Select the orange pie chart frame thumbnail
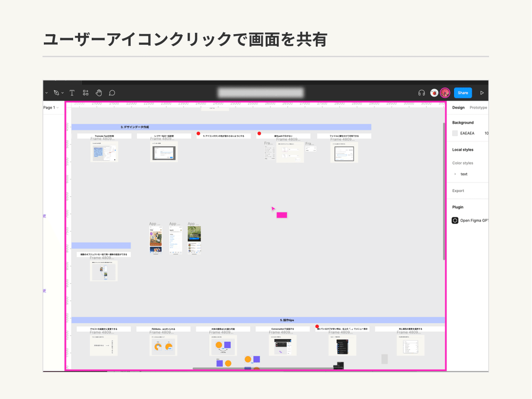 pos(164,345)
